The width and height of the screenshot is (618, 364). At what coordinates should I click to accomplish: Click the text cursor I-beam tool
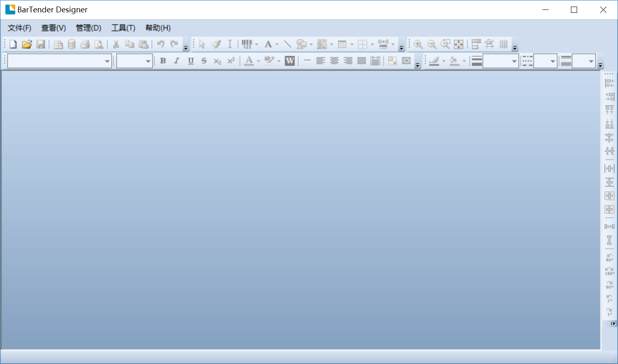point(230,44)
